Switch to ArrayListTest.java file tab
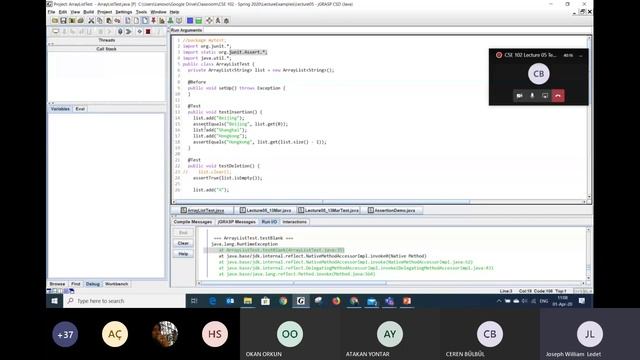The image size is (640, 360). (x=203, y=210)
